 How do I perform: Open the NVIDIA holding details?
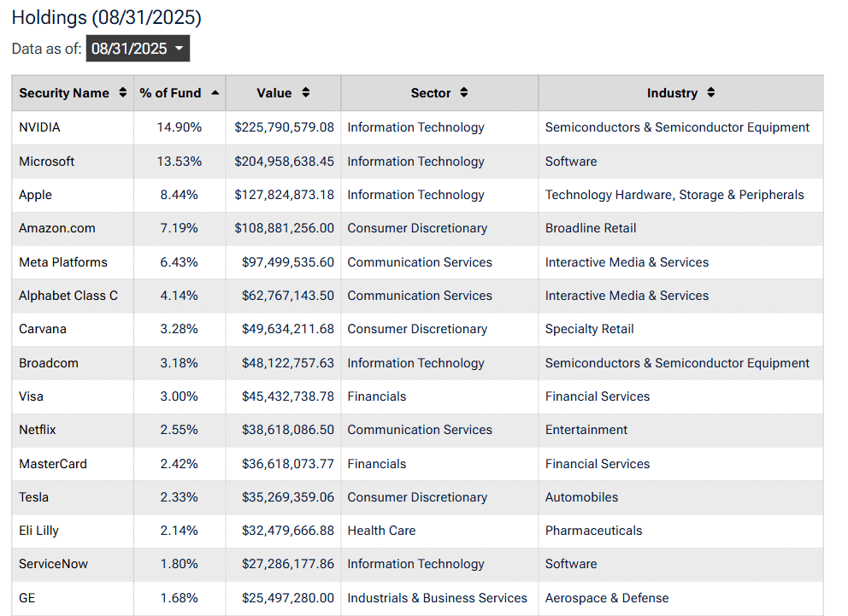(x=36, y=127)
